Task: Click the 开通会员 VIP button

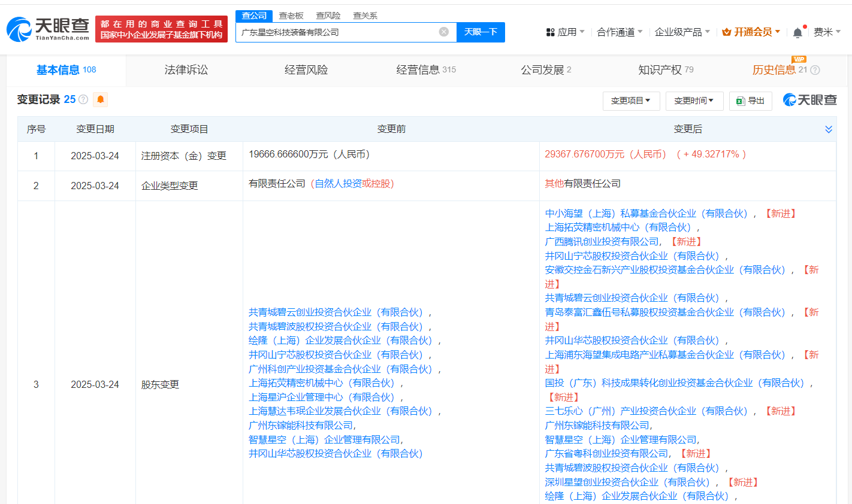Action: (x=751, y=32)
